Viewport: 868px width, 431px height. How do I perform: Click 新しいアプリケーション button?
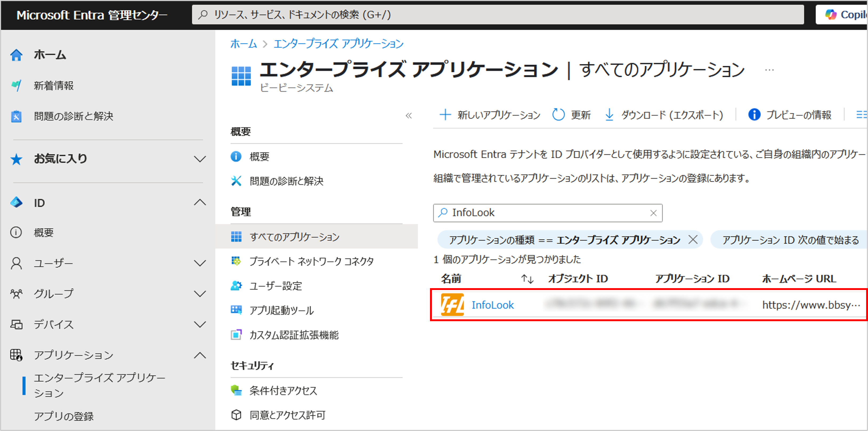pos(490,115)
